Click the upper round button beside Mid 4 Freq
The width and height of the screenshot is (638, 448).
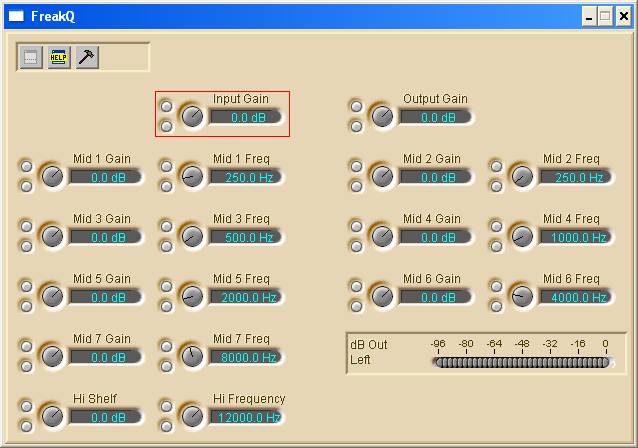coord(496,226)
